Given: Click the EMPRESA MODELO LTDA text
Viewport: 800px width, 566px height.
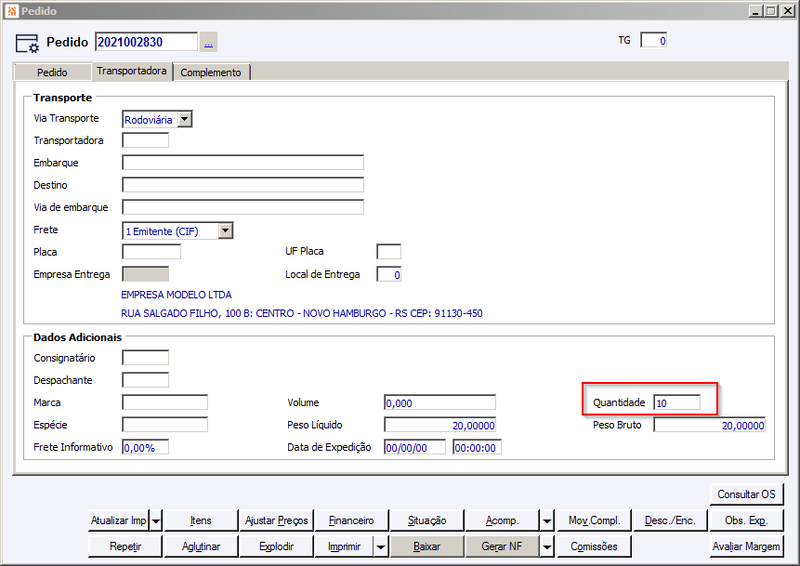Looking at the screenshot, I should [x=176, y=295].
